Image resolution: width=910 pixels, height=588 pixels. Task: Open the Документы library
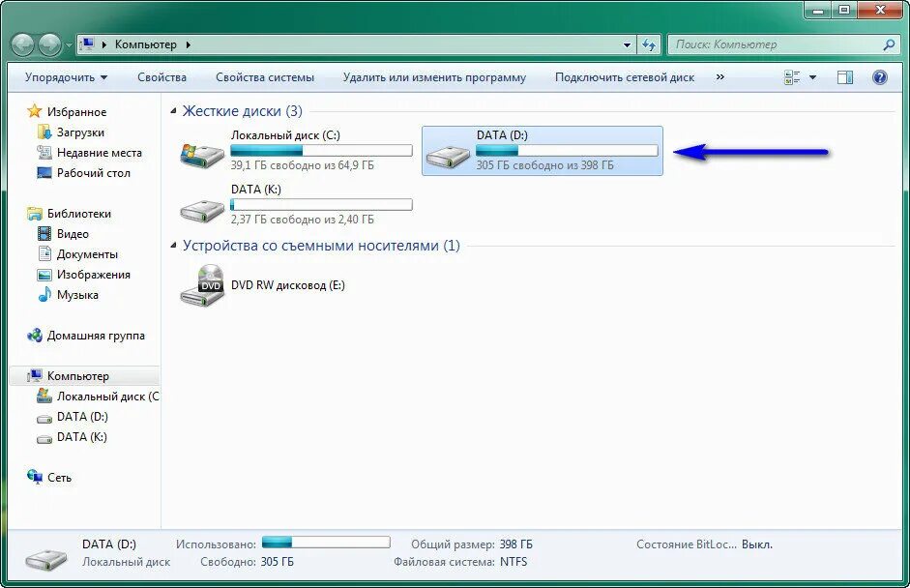87,254
